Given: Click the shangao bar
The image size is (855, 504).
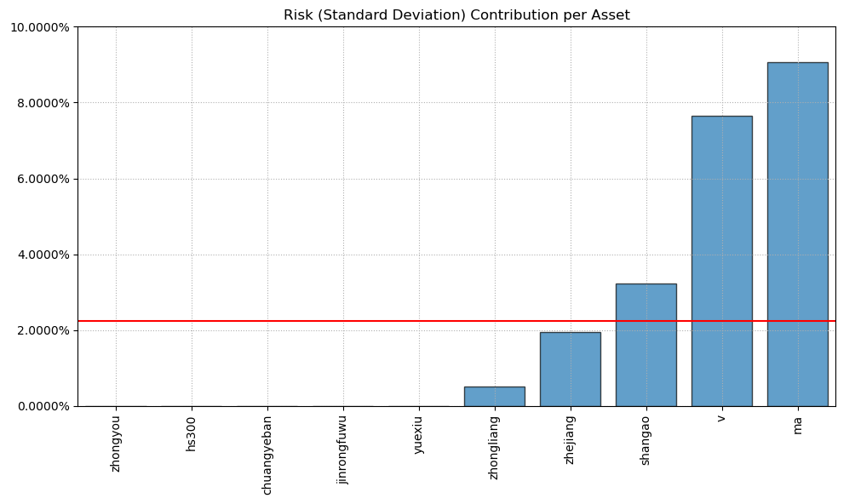Looking at the screenshot, I should coord(646,345).
